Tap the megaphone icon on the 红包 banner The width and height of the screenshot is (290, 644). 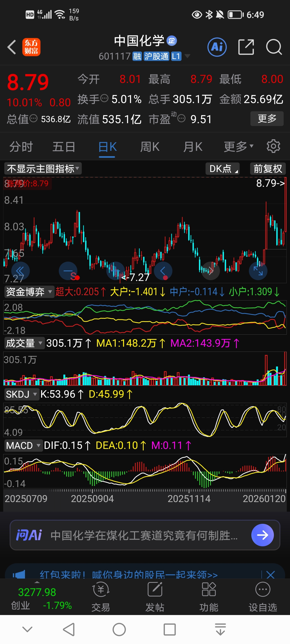(19, 575)
